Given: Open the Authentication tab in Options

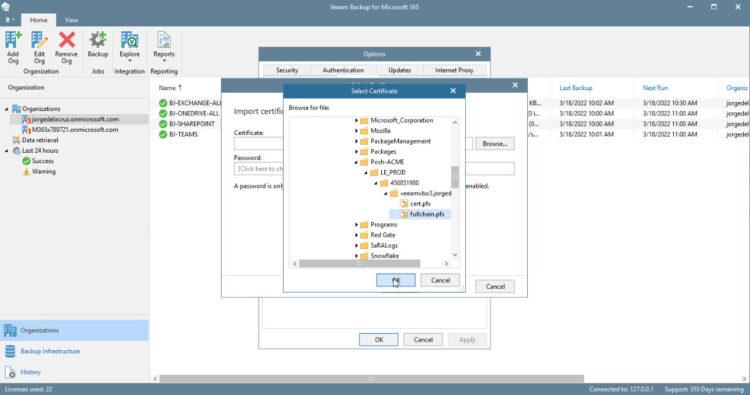Looking at the screenshot, I should point(343,70).
